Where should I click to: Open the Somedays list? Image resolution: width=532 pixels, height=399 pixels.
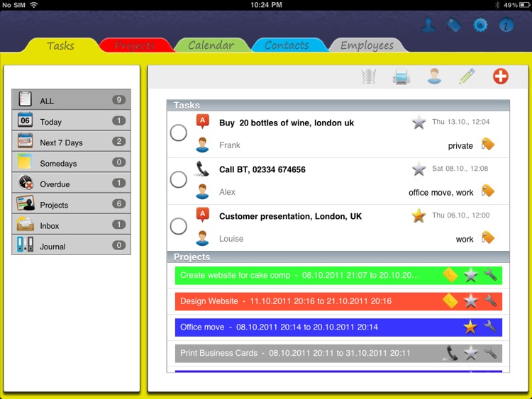pos(71,162)
